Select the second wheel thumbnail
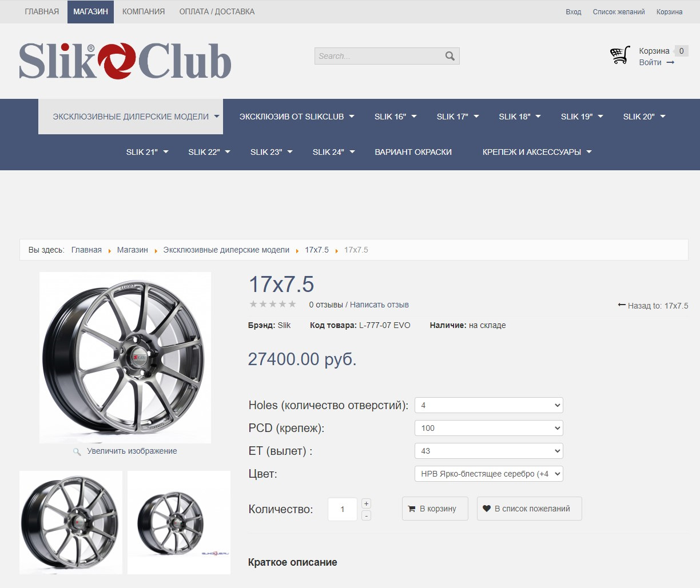Image resolution: width=700 pixels, height=588 pixels. coord(178,522)
